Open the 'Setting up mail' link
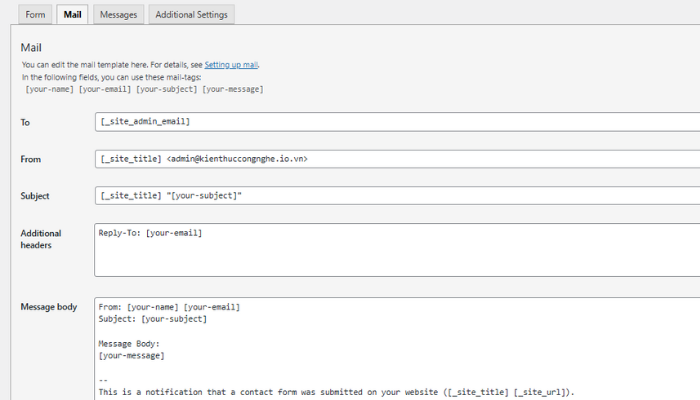Image resolution: width=700 pixels, height=400 pixels. [x=231, y=65]
